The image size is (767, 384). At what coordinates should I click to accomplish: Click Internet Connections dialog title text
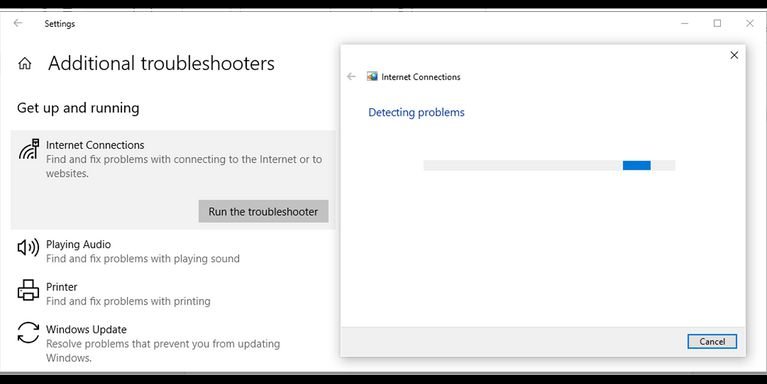tap(421, 77)
